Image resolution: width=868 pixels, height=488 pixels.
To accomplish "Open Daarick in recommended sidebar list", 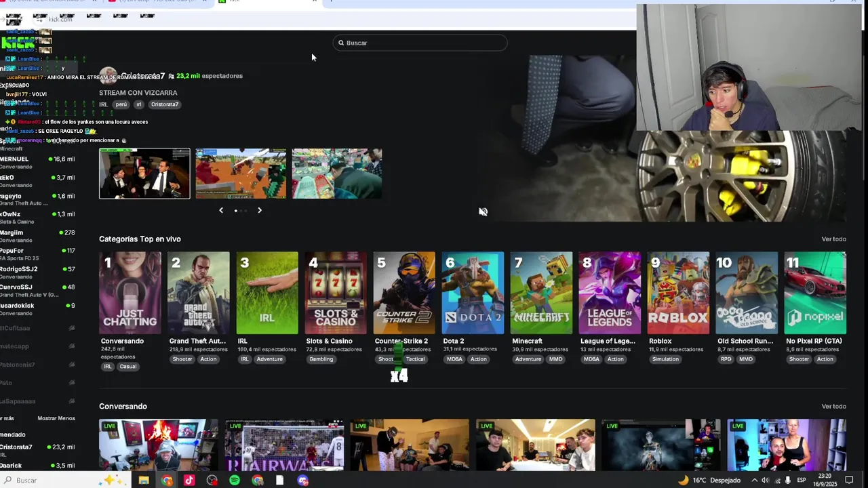I will pos(38,466).
